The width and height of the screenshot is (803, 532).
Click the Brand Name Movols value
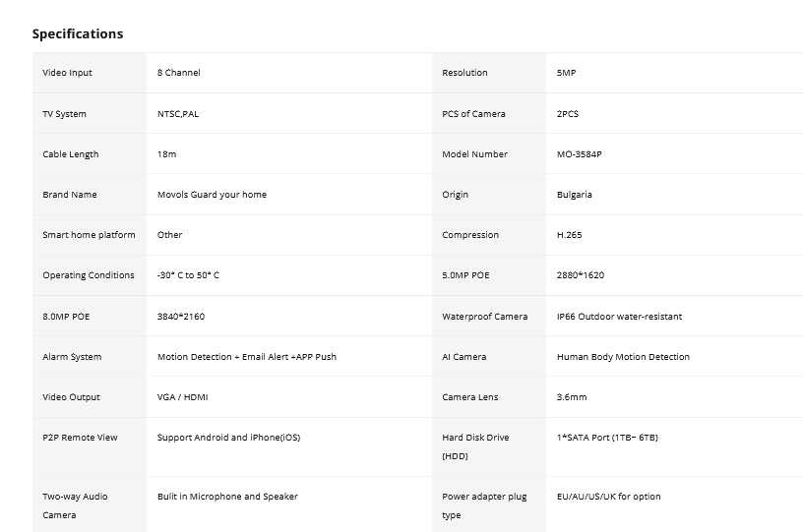212,195
